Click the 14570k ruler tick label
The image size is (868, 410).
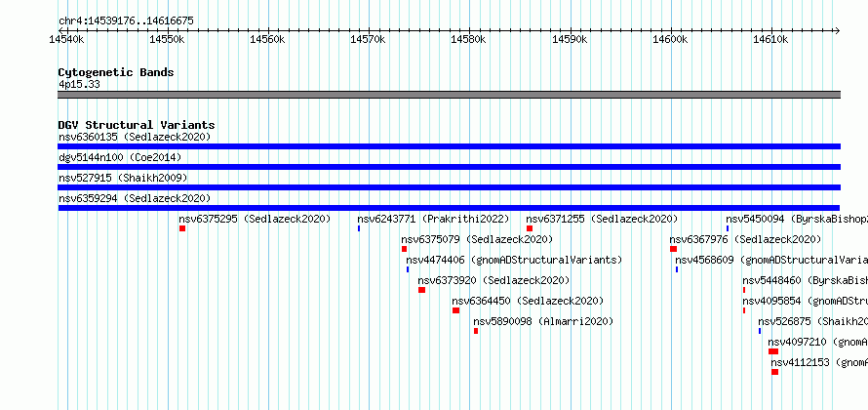point(368,39)
